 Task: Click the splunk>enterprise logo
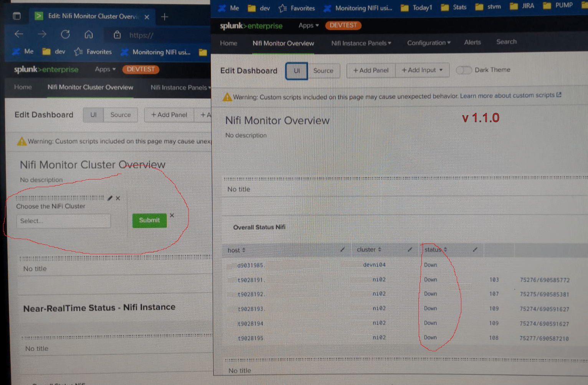(251, 26)
